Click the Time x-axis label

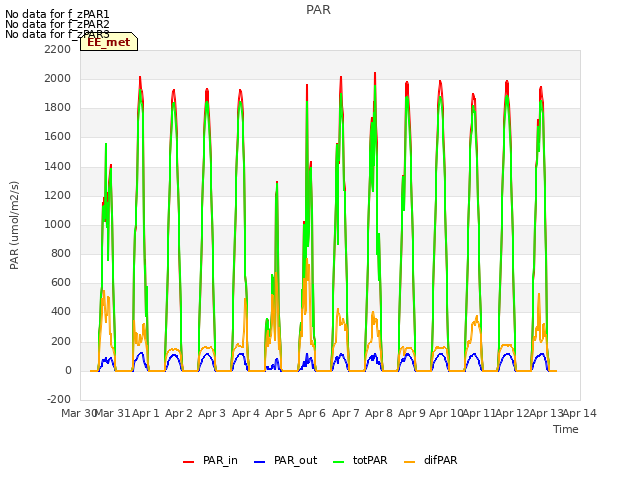(566, 429)
